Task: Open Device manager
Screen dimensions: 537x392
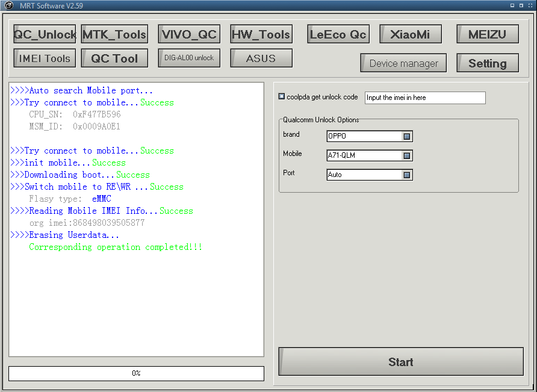Action: tap(403, 63)
